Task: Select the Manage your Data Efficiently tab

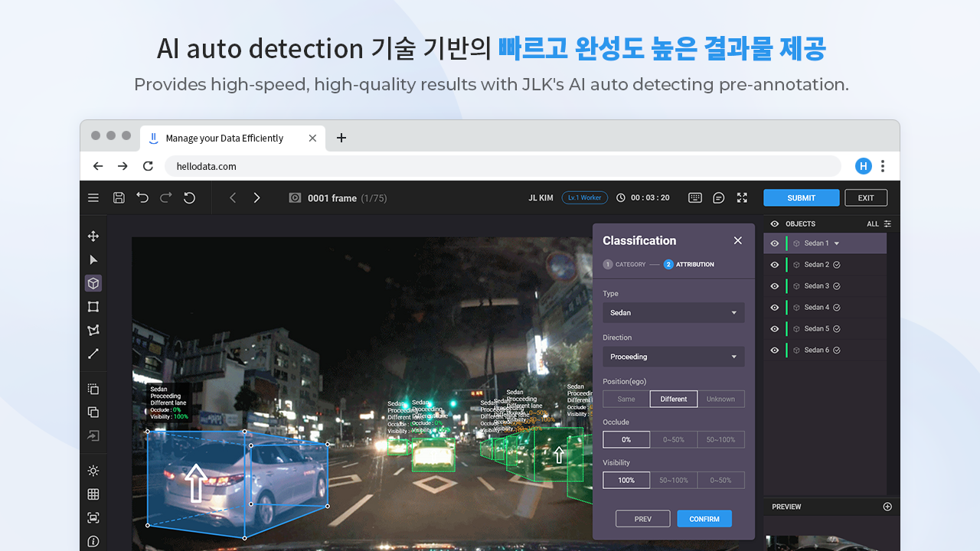Action: [x=234, y=138]
